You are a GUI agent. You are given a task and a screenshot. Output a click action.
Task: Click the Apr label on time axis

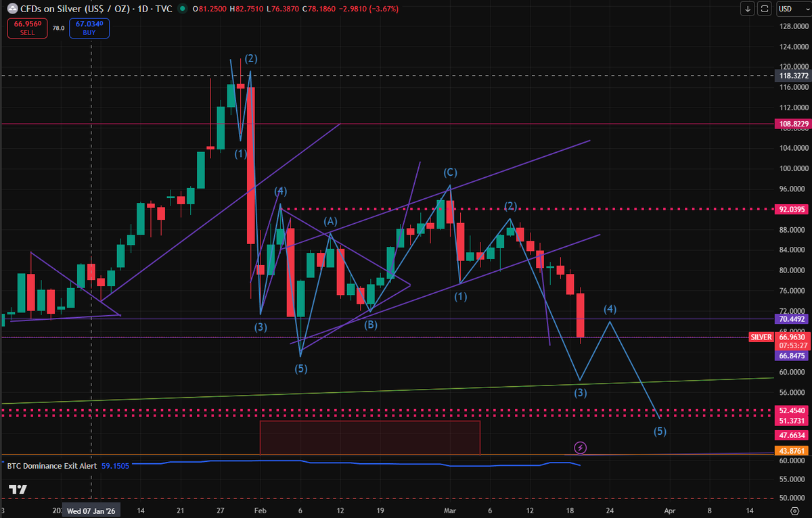[x=669, y=511]
